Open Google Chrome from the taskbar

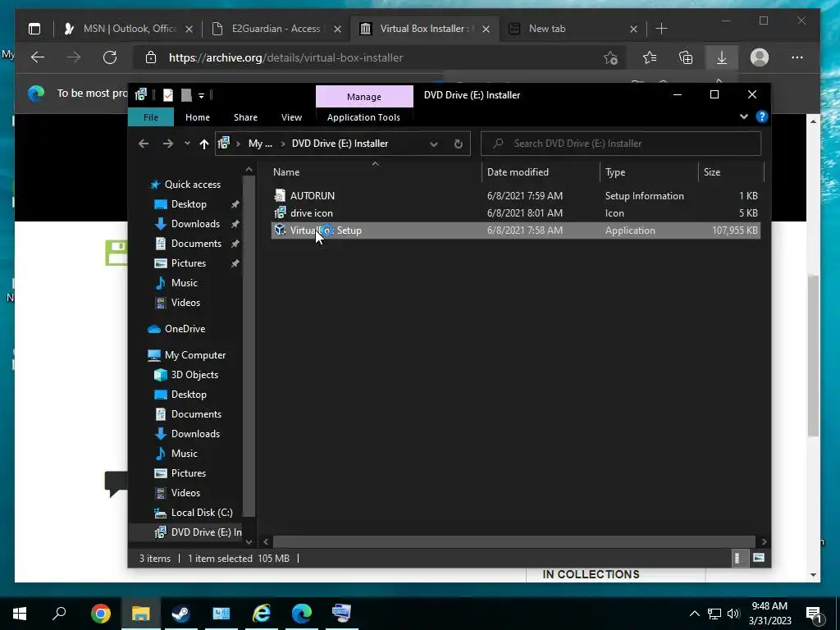(101, 614)
